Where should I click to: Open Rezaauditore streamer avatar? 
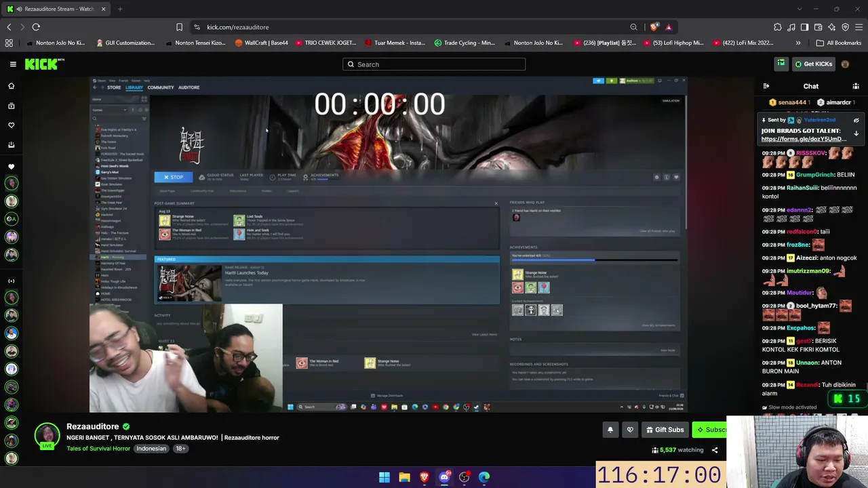coord(47,436)
